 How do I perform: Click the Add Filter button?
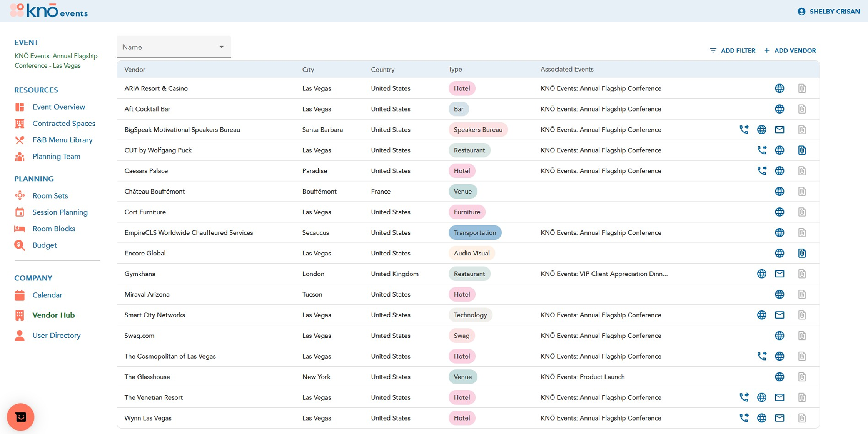(x=733, y=50)
